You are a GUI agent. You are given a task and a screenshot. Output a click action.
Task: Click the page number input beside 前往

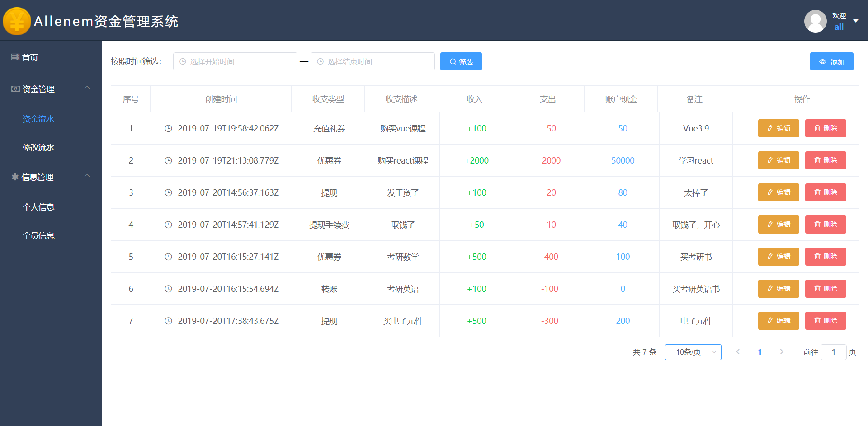pyautogui.click(x=833, y=352)
